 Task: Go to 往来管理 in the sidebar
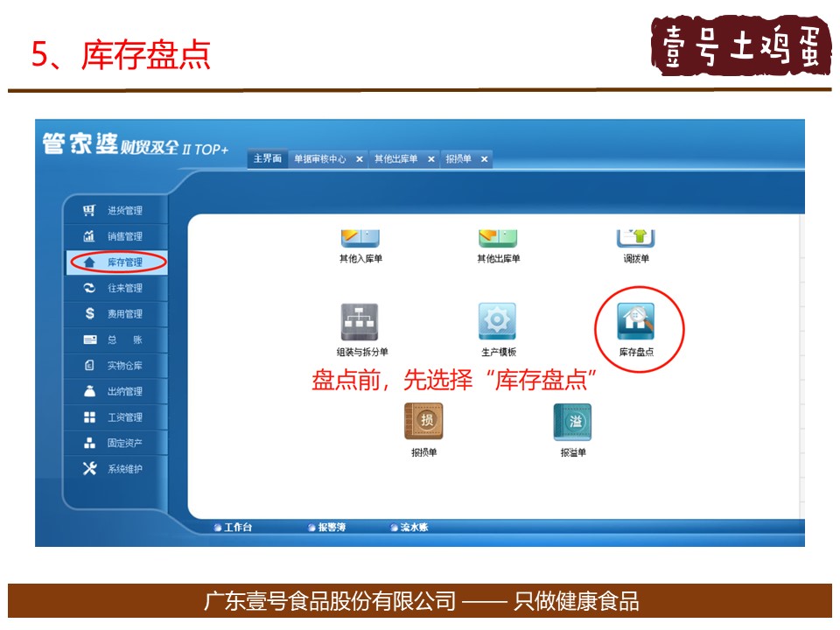pos(123,288)
